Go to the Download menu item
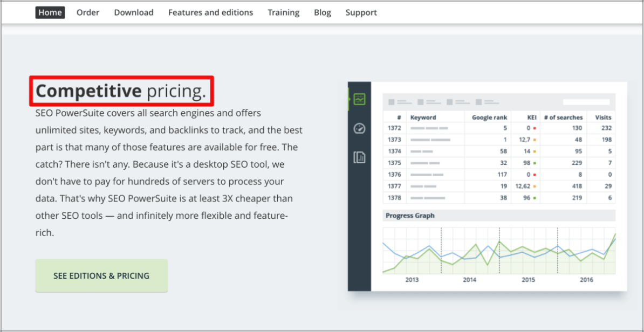This screenshot has width=644, height=332. 134,12
